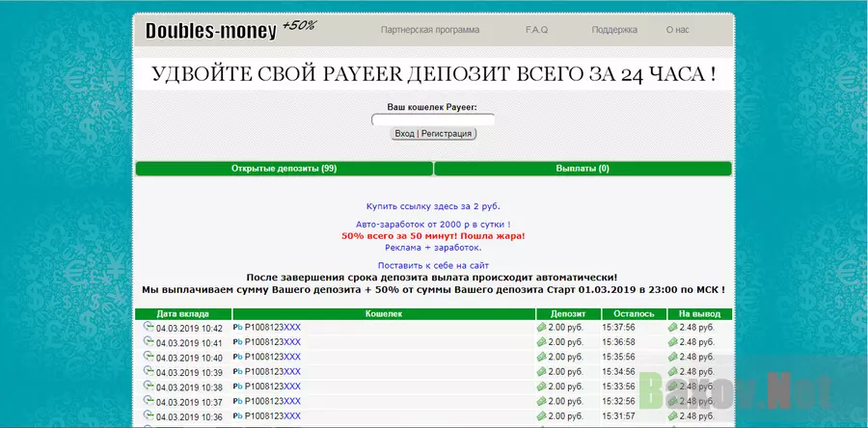Click the clock icon beside 04.03.2019 10:37
This screenshot has height=428, width=868.
click(149, 400)
